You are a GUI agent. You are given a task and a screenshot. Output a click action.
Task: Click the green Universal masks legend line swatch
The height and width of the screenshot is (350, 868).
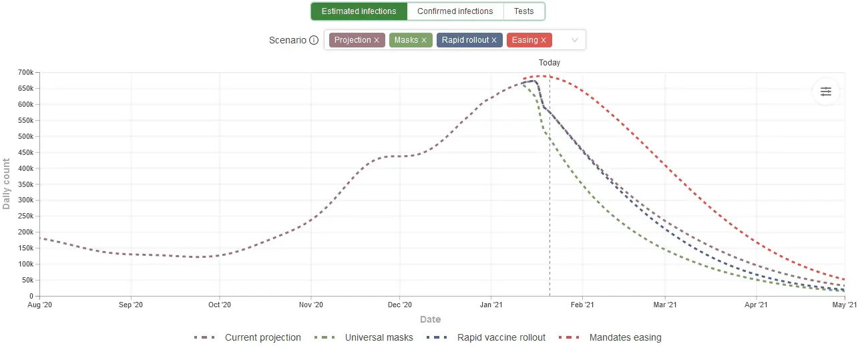tap(324, 337)
